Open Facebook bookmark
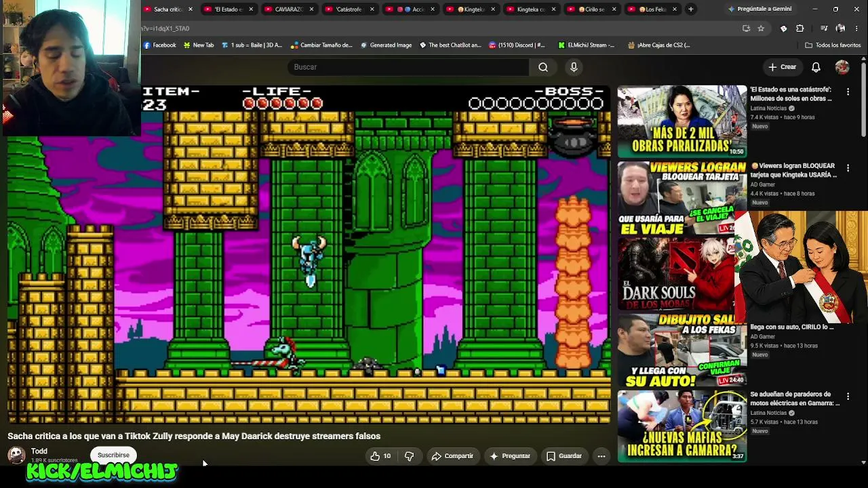 [x=159, y=45]
